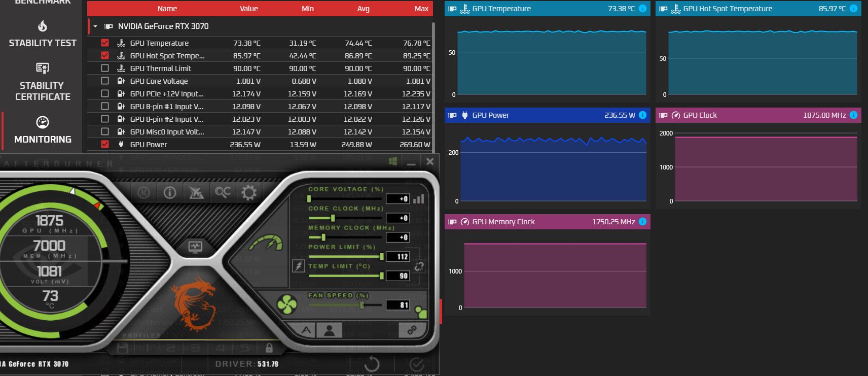The image size is (868, 376).
Task: Check the GPU 8-pin #2 Input checkbox
Action: click(x=105, y=119)
